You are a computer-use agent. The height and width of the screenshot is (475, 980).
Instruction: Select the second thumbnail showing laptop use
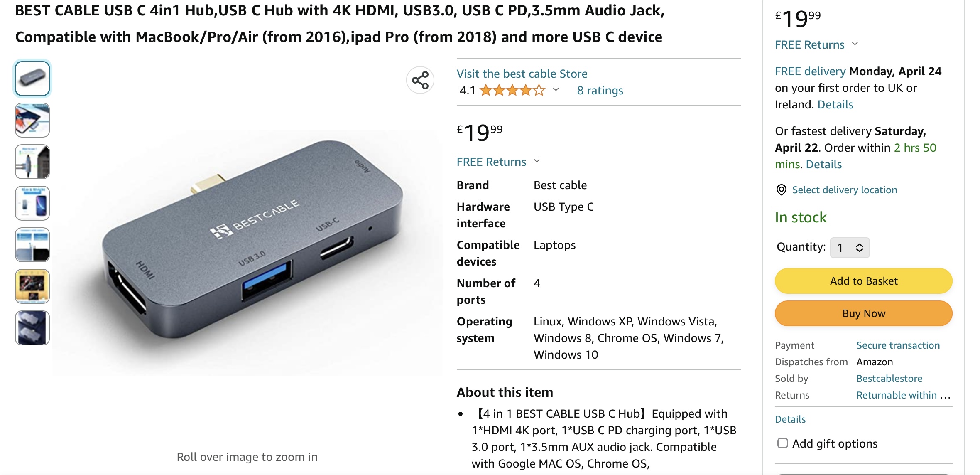(32, 120)
